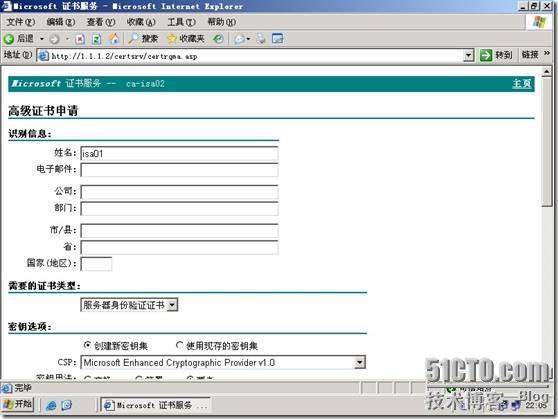The image size is (558, 419).
Task: Click the Links (链接) toolbar label
Action: pos(530,55)
